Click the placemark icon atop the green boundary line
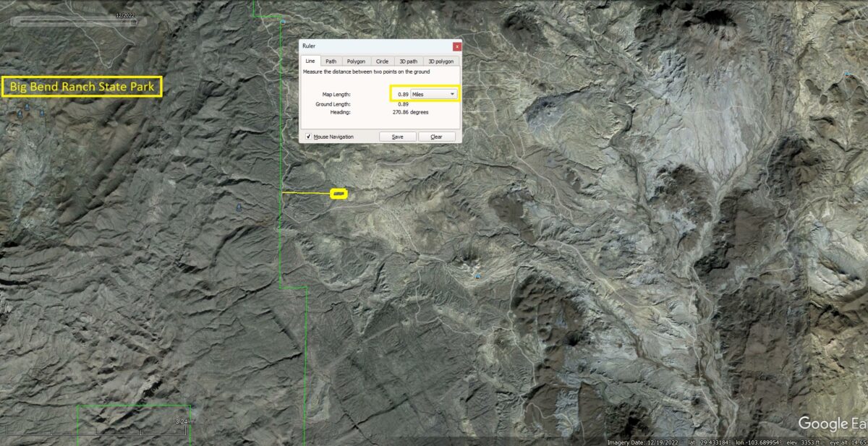The height and width of the screenshot is (446, 868). [282, 22]
